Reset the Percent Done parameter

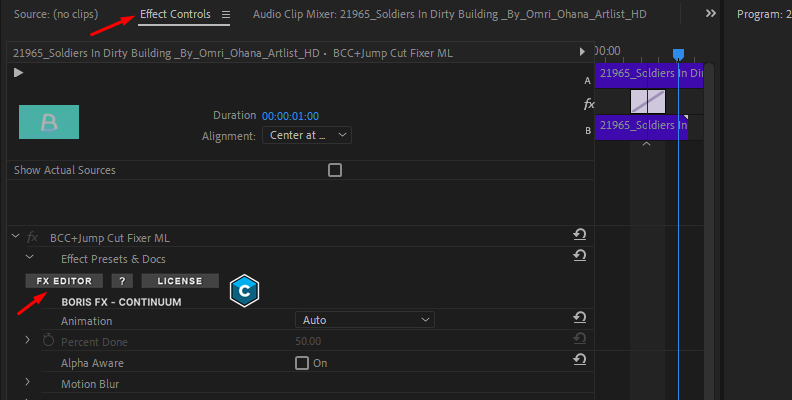point(579,338)
